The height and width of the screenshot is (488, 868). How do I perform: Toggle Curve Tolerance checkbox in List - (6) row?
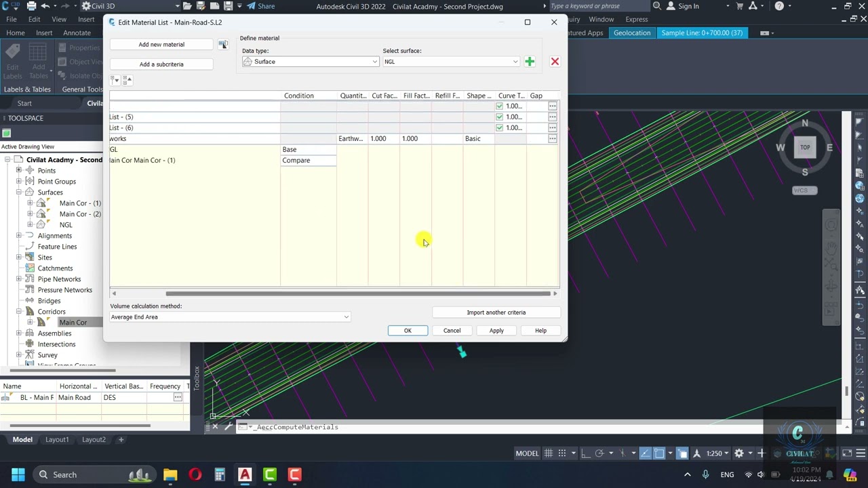[x=500, y=128]
